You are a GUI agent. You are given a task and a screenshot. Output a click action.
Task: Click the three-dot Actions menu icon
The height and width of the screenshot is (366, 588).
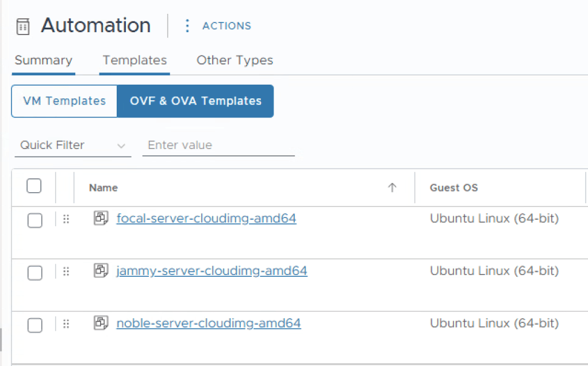click(x=187, y=26)
